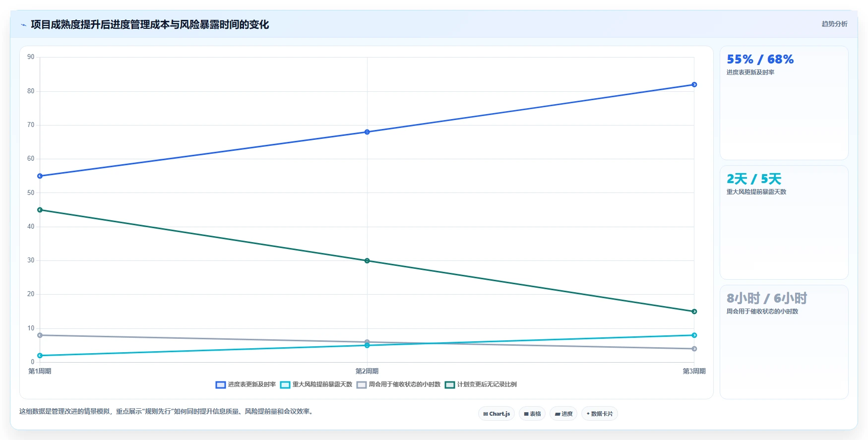This screenshot has width=868, height=440.
Task: Click the 重大风险提前暴露天数 card caption
Action: [x=756, y=192]
